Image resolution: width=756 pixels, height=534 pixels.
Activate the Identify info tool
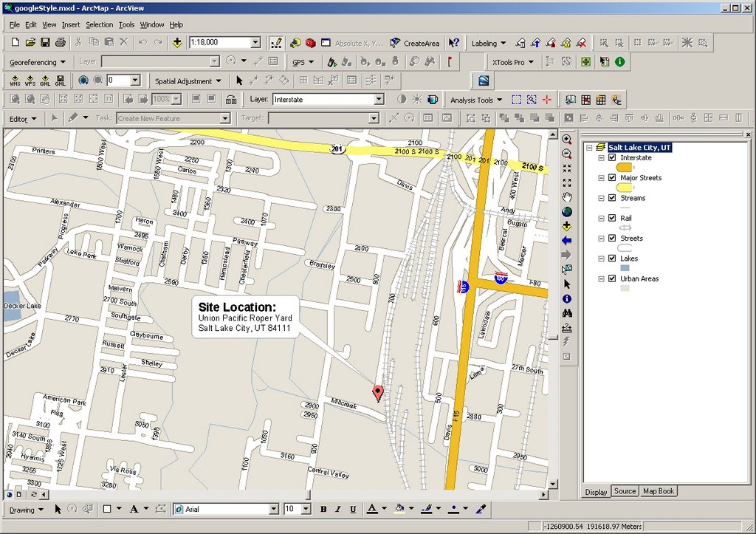[x=567, y=298]
